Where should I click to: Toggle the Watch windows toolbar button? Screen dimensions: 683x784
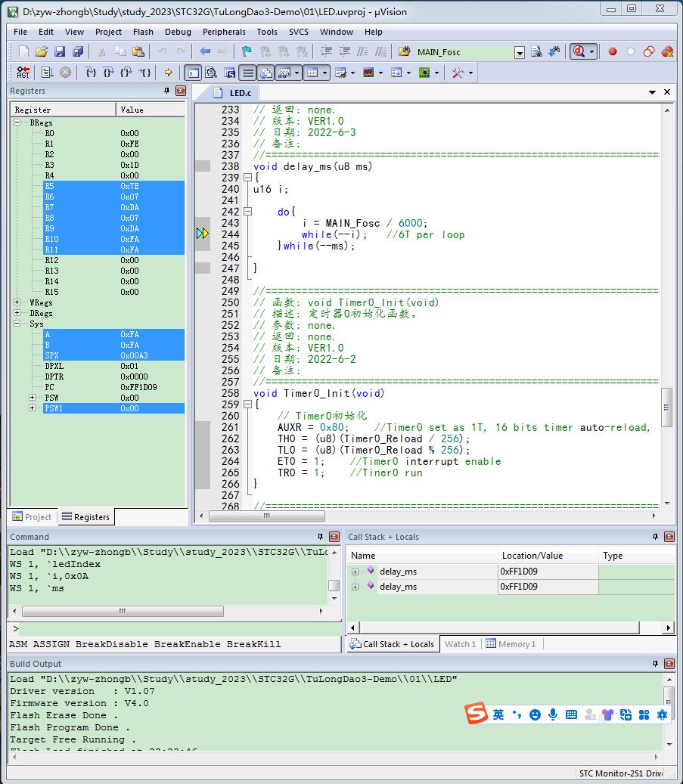pyautogui.click(x=284, y=73)
